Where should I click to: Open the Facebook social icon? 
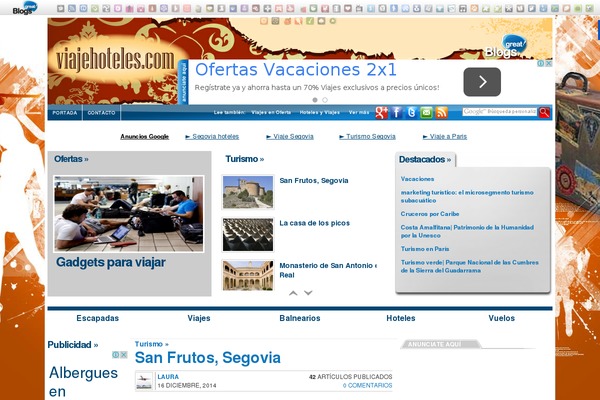(x=396, y=113)
